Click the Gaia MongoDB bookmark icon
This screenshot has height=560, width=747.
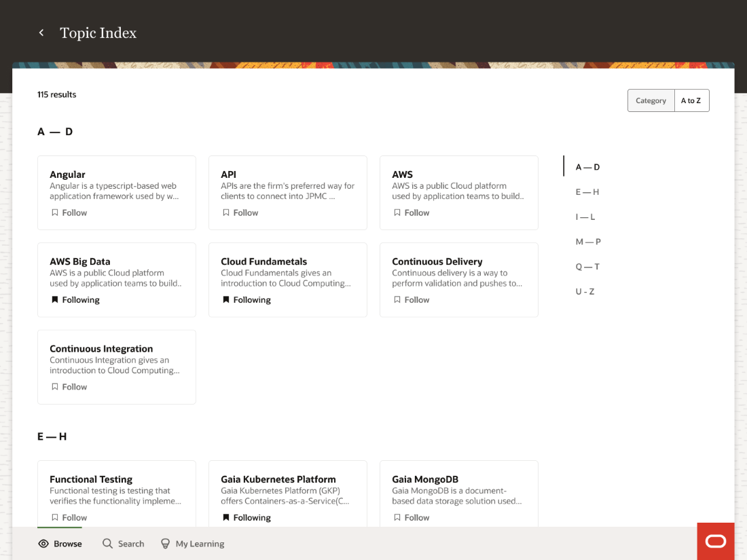(x=397, y=517)
